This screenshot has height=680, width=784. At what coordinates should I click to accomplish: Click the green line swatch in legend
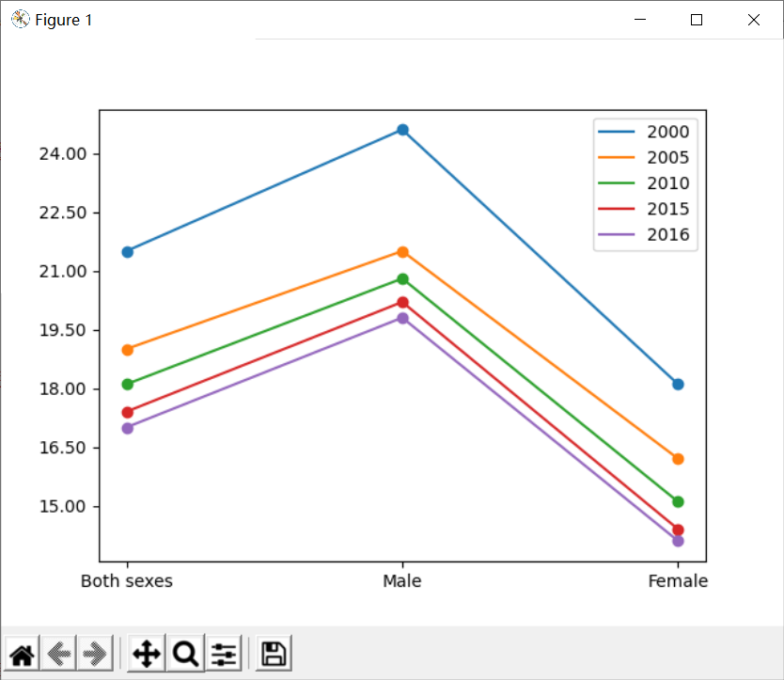coord(616,183)
